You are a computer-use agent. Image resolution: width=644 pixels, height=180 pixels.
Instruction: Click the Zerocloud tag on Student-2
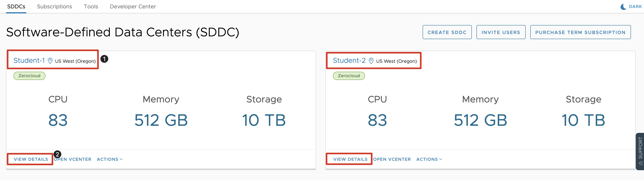coord(349,76)
